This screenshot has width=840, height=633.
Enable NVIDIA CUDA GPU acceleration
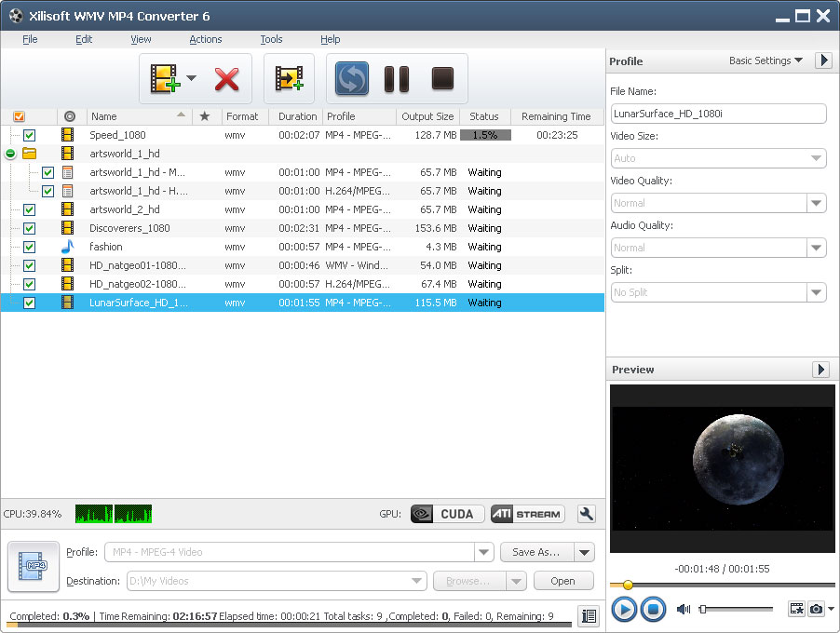(447, 514)
